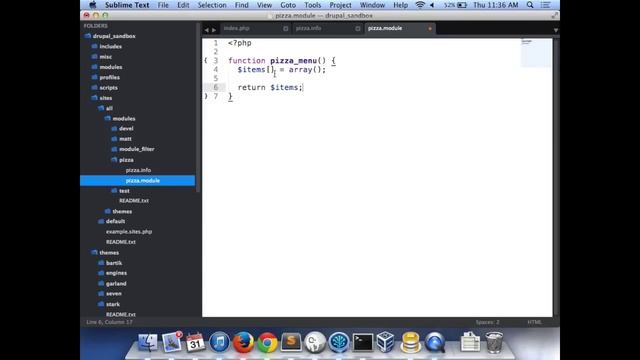Image resolution: width=640 pixels, height=360 pixels.
Task: Open the Project menu
Action: tap(340, 5)
